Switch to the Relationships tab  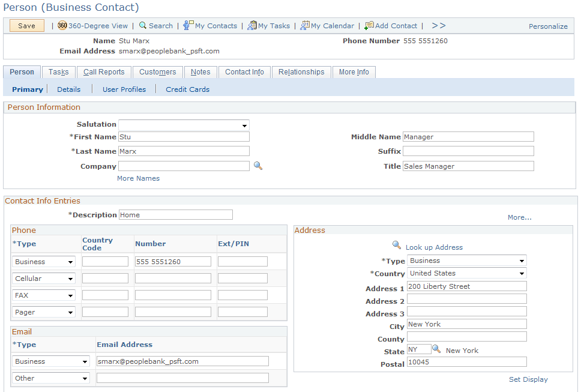coord(301,72)
